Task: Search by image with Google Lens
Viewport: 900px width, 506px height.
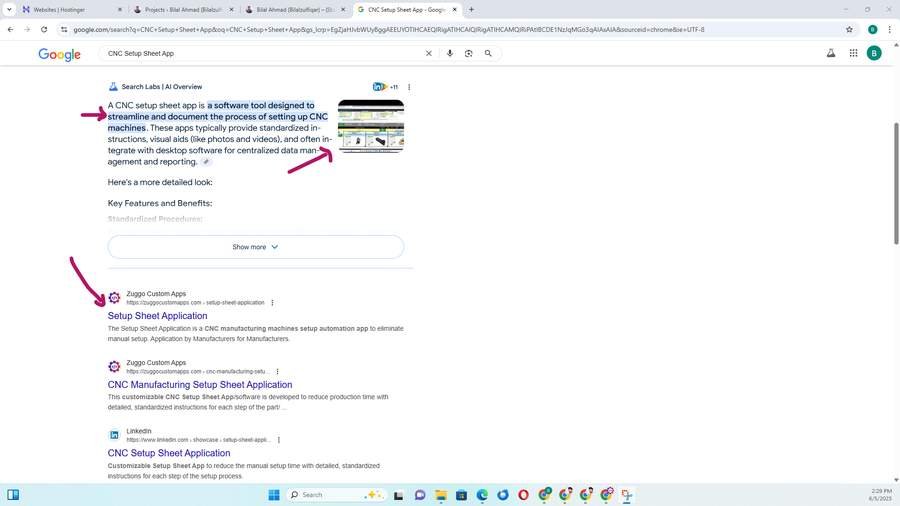Action: 468,53
